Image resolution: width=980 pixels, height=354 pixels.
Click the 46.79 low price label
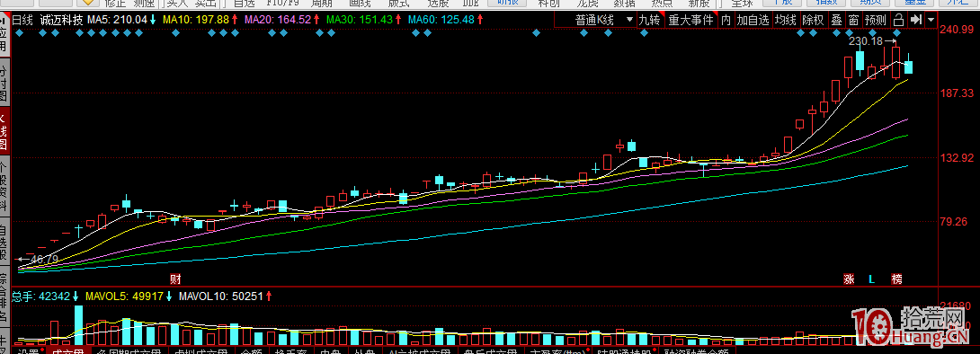(x=44, y=259)
